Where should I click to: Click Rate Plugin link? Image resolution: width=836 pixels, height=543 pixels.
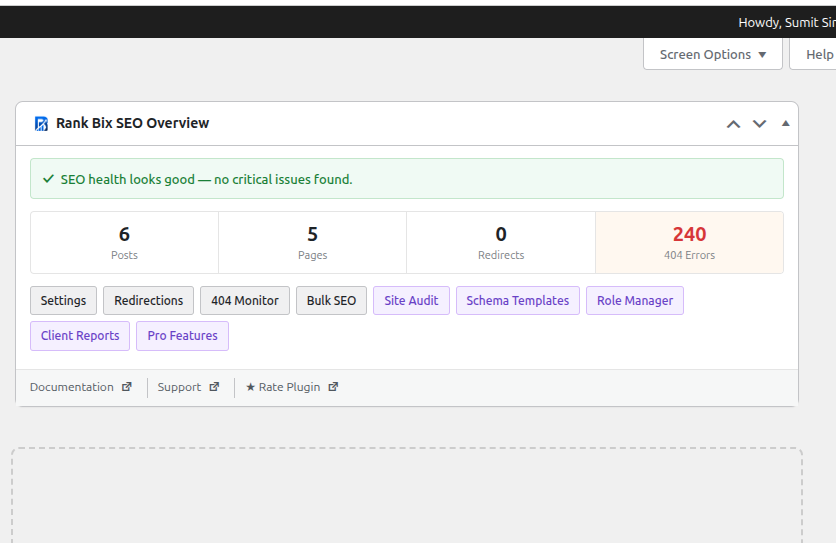point(292,387)
